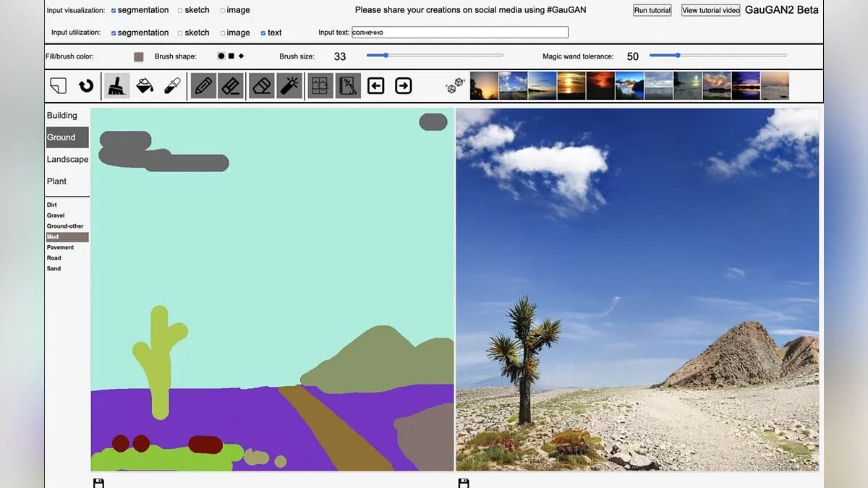This screenshot has width=868, height=488.
Task: Select the paintbrush tool
Action: click(116, 86)
